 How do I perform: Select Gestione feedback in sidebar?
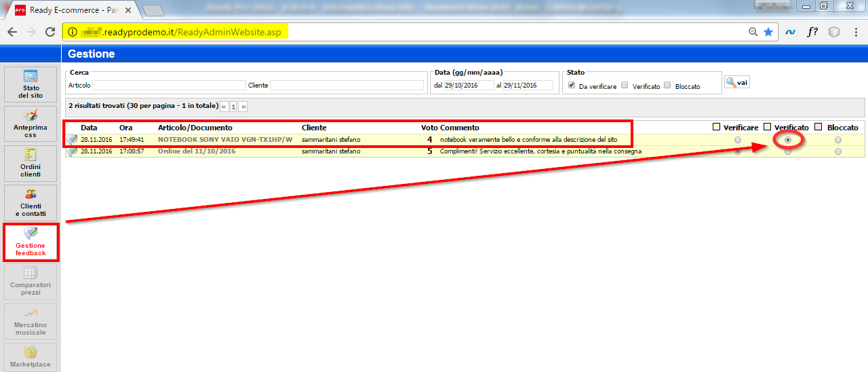click(31, 242)
